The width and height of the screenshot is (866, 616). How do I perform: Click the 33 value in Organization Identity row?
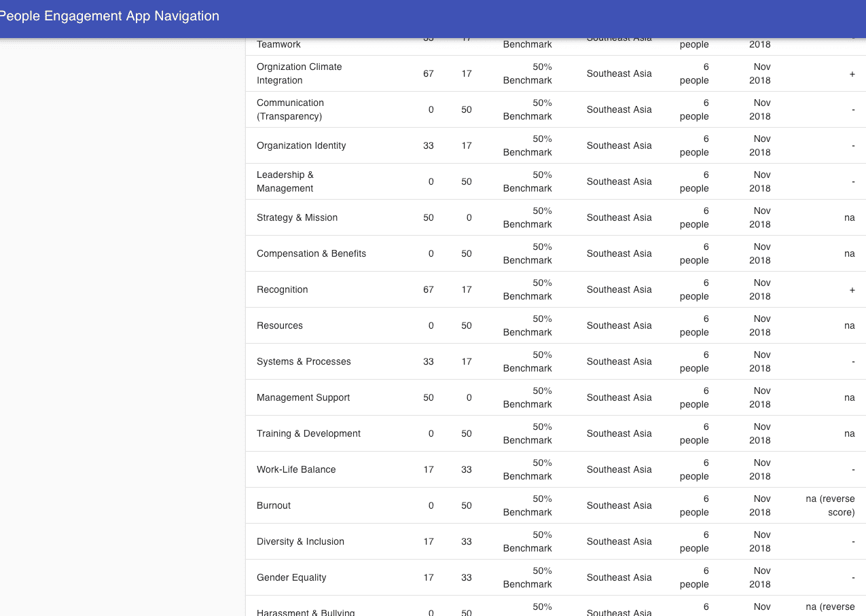tap(429, 145)
